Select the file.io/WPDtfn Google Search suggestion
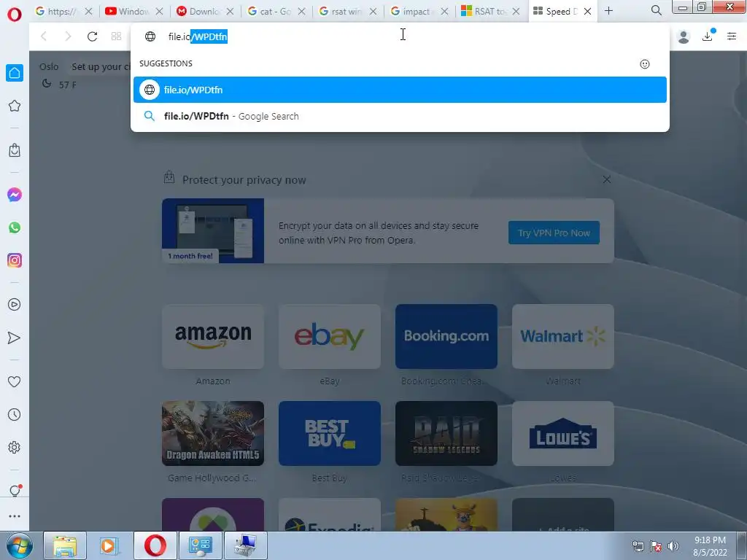The width and height of the screenshot is (747, 560). pos(400,116)
